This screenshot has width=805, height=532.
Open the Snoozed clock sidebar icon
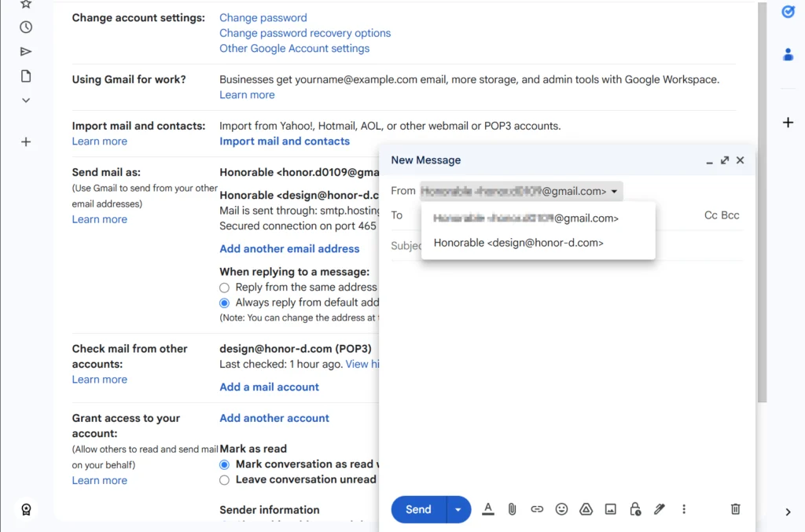click(26, 28)
